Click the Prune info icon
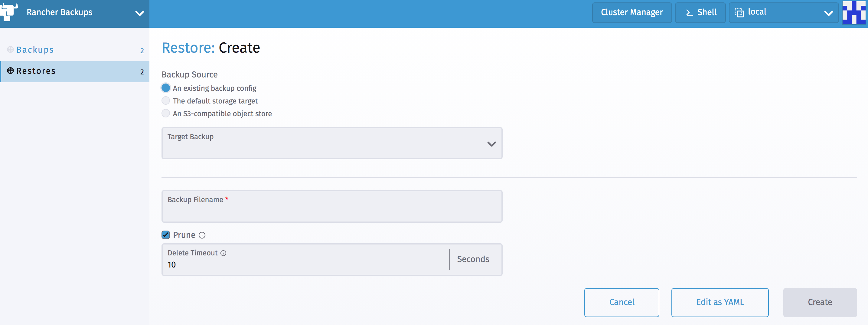 pyautogui.click(x=202, y=235)
